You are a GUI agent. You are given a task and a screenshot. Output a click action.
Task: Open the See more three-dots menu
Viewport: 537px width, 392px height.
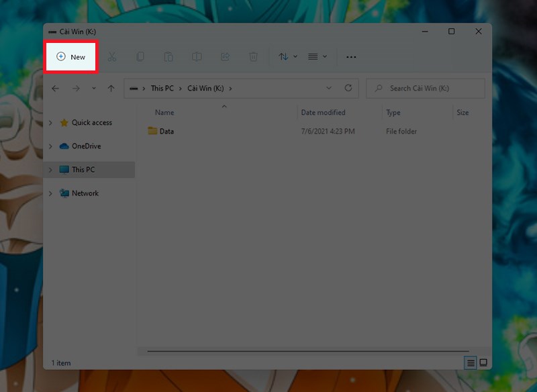point(351,57)
